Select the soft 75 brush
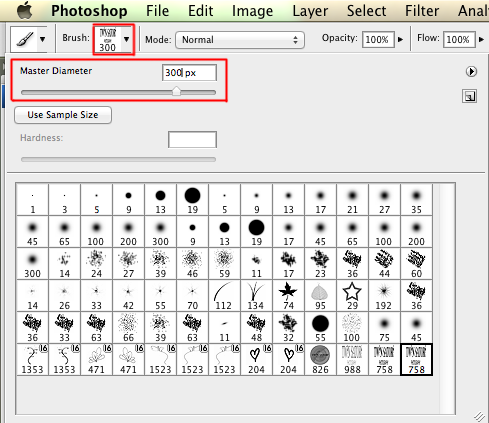 384,327
